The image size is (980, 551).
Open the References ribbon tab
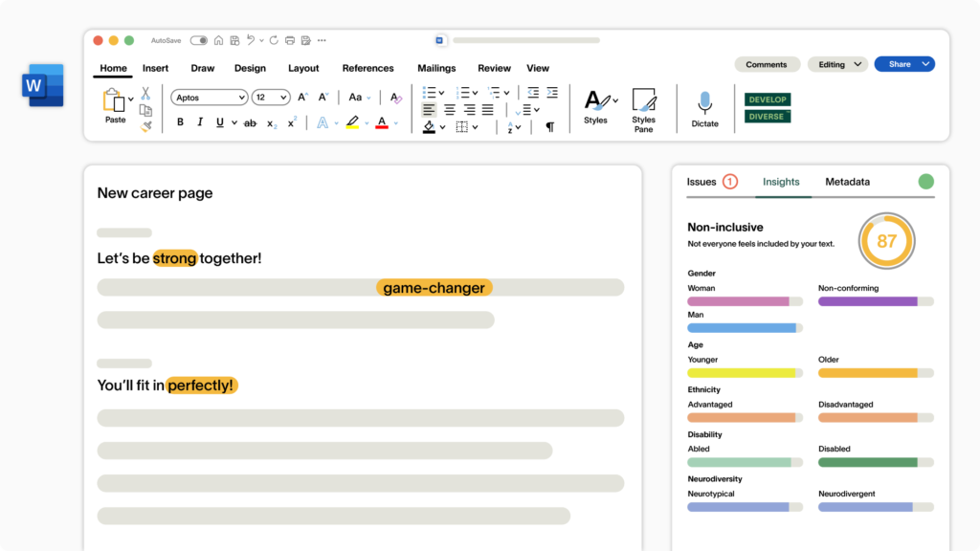[367, 68]
